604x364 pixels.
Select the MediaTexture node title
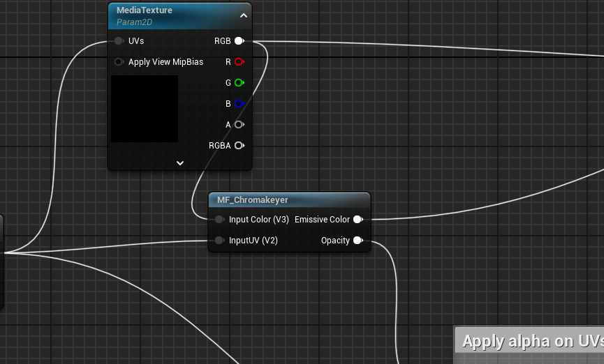[x=145, y=10]
